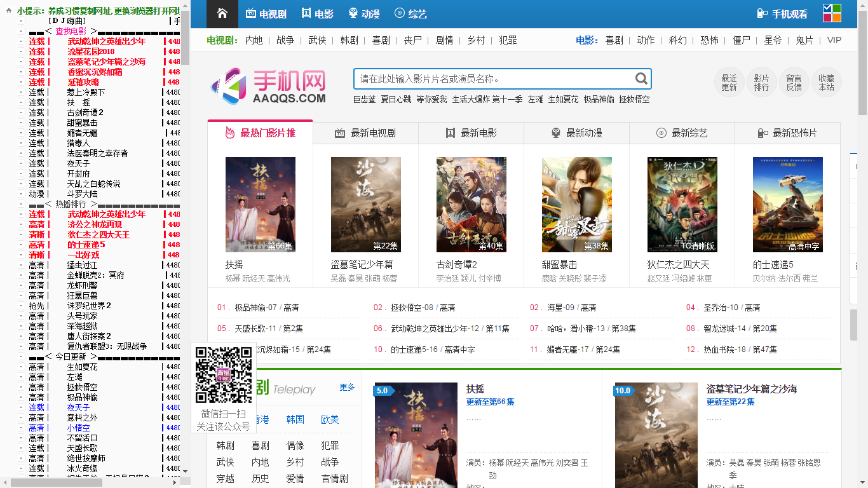This screenshot has width=868, height=488.
Task: Click the small up-arrow icon before 小提示
Action: 9,11
